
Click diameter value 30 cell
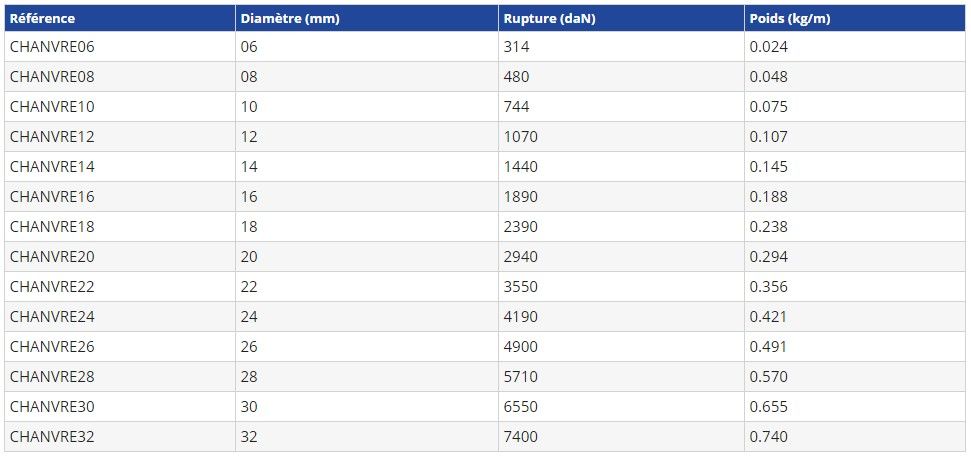click(x=249, y=407)
